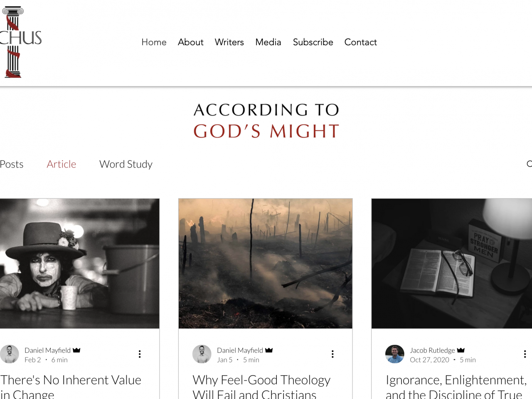Click Daniel Mayfield's avatar on Feb 2 post
This screenshot has height=399, width=532.
[9, 354]
